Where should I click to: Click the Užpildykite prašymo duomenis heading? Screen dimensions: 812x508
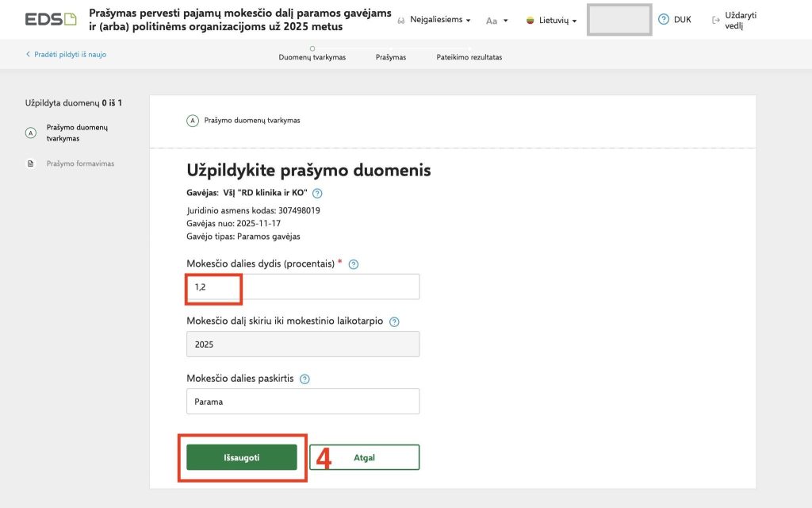pos(308,170)
